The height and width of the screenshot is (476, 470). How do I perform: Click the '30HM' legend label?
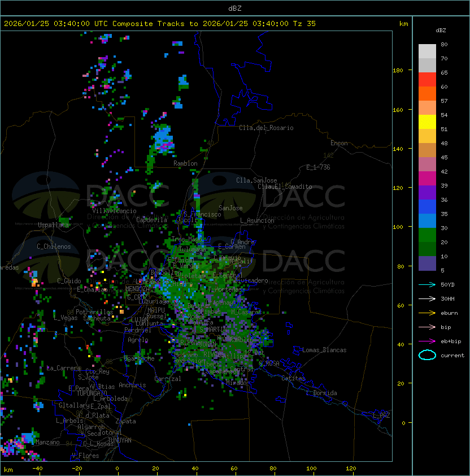pos(447,298)
